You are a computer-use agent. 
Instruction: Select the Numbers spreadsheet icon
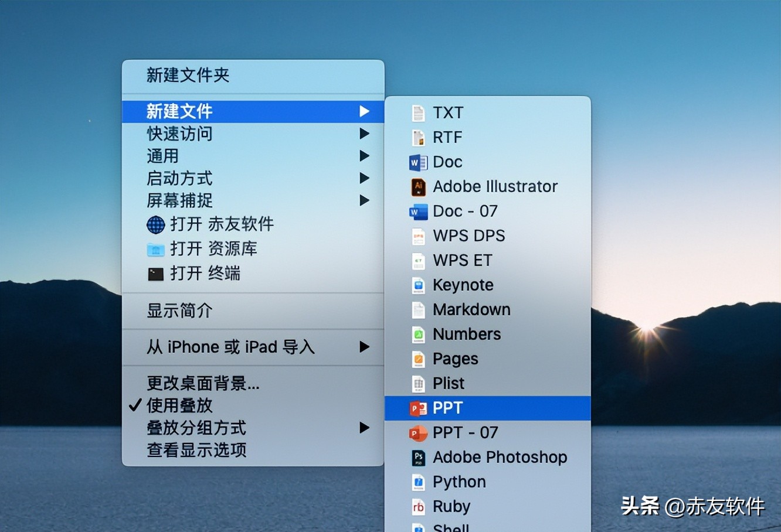click(418, 334)
